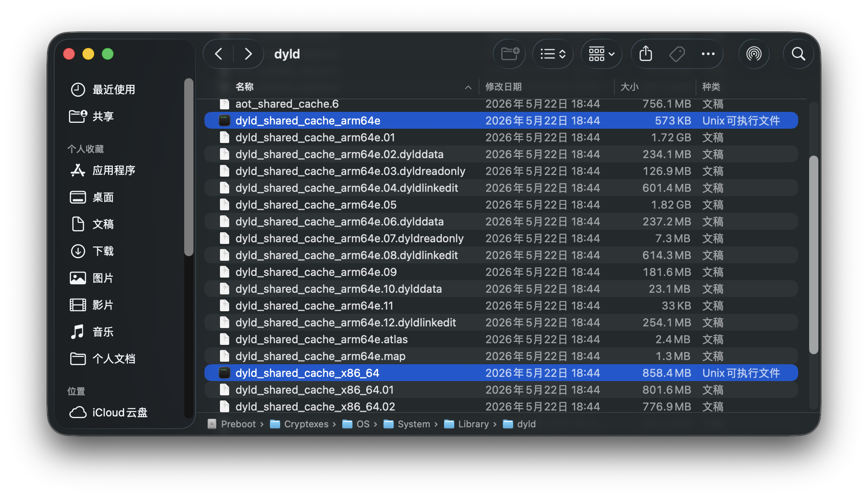Open 个人文档 in the sidebar
The width and height of the screenshot is (868, 498).
[x=103, y=359]
